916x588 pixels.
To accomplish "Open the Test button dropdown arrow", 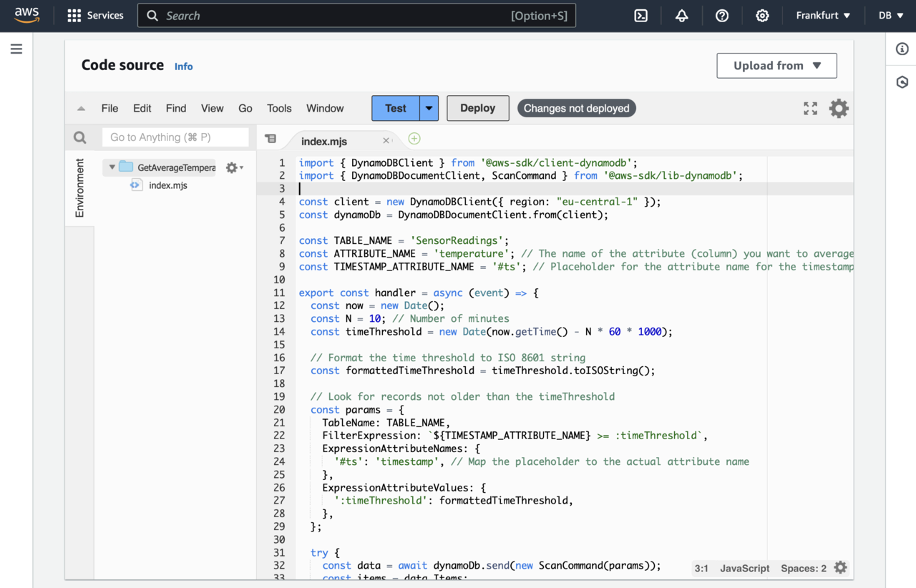I will pos(429,109).
